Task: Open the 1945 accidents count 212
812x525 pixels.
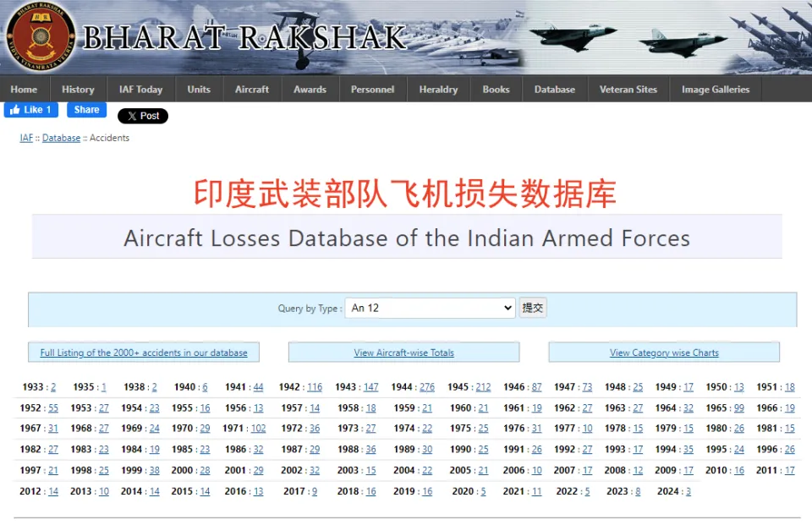Action: [x=483, y=387]
